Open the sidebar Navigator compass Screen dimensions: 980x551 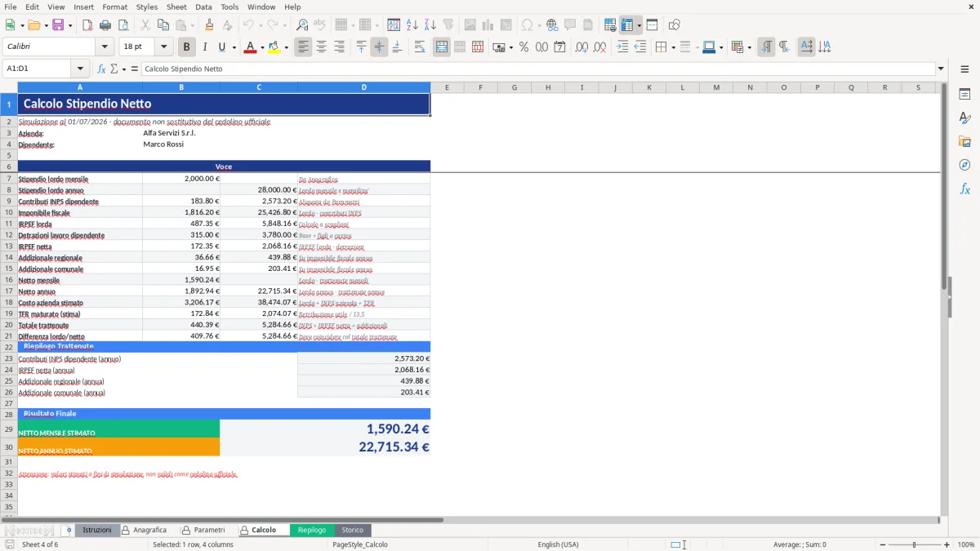pyautogui.click(x=964, y=165)
